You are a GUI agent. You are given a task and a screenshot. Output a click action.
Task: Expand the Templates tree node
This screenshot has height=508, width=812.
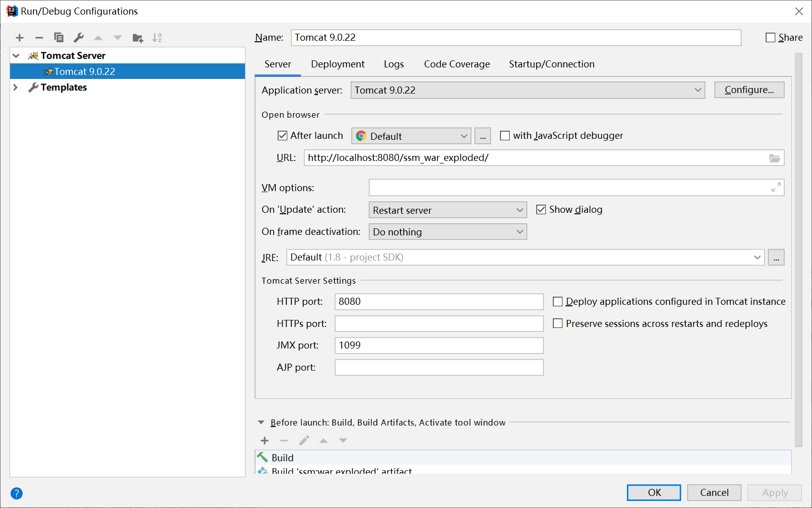tap(16, 88)
